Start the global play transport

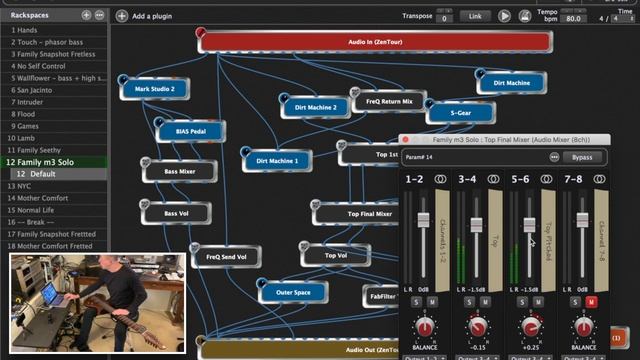coord(504,16)
